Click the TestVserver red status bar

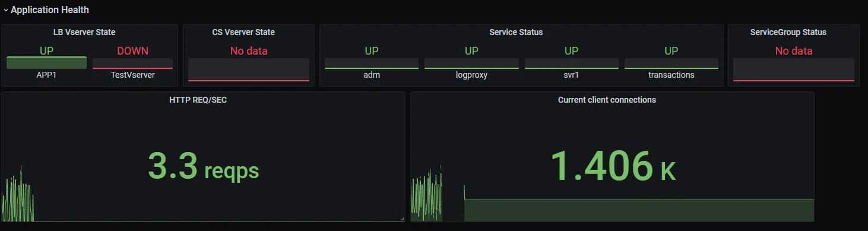click(x=132, y=64)
